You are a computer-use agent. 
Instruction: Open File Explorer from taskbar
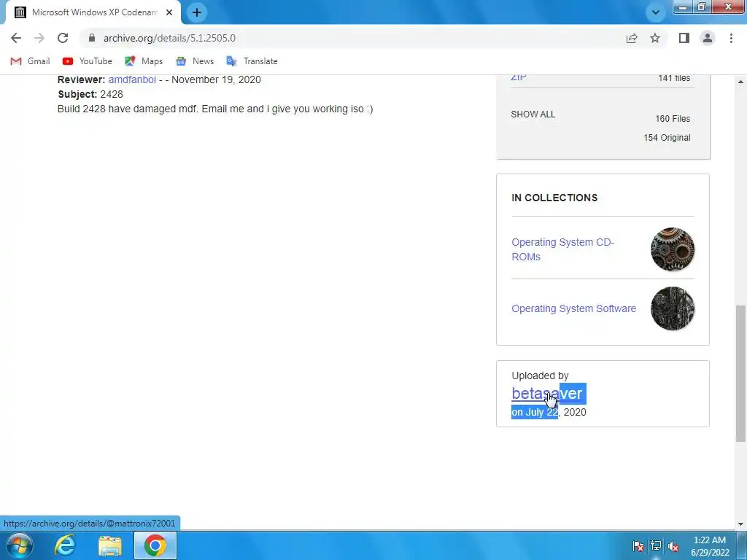tap(110, 545)
